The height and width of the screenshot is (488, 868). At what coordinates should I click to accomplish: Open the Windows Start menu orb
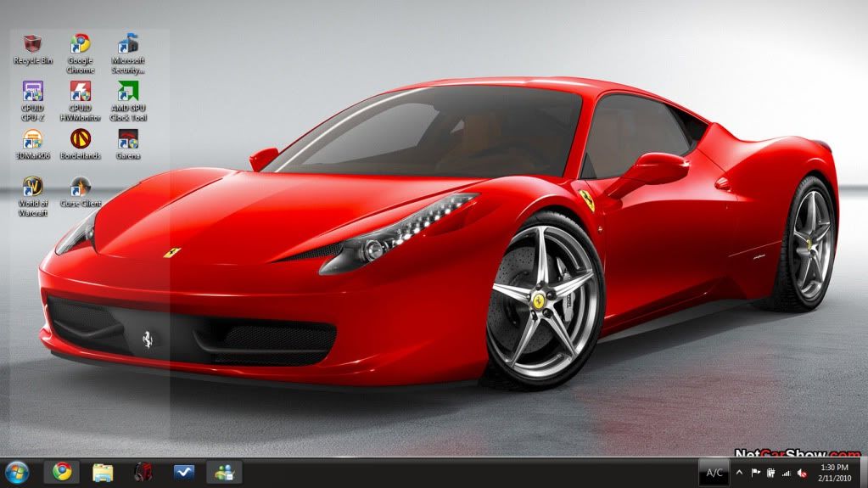tap(17, 473)
